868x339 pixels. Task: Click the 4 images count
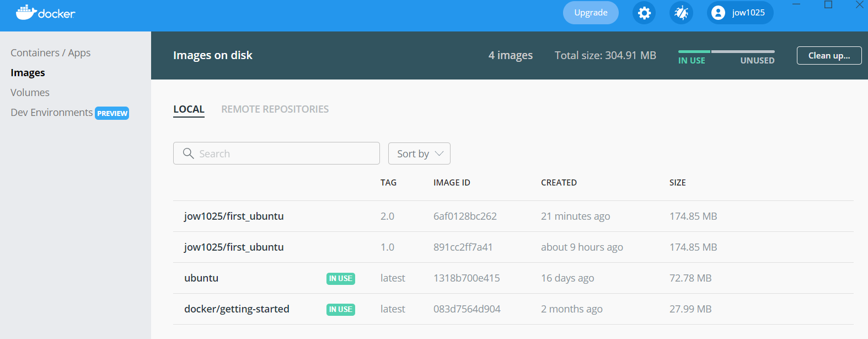point(511,55)
